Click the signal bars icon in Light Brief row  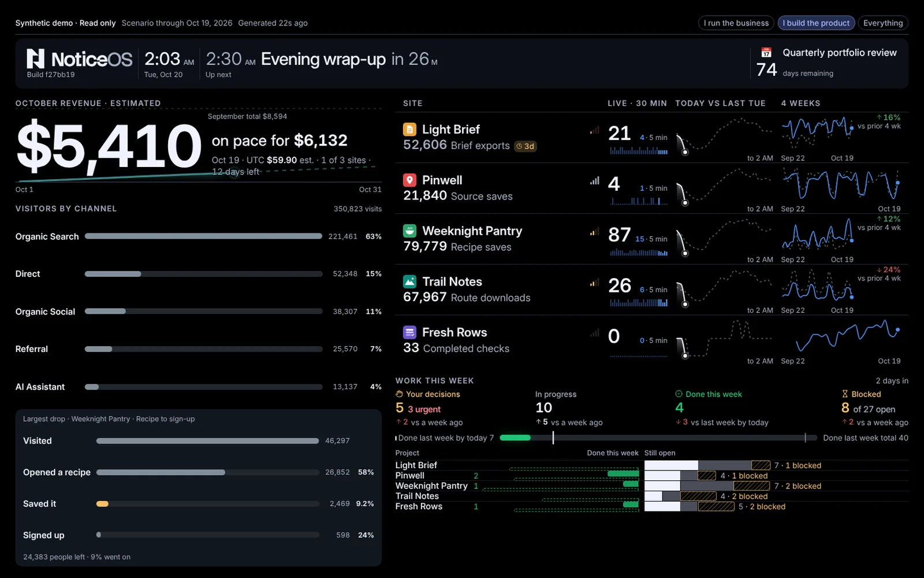pyautogui.click(x=594, y=130)
